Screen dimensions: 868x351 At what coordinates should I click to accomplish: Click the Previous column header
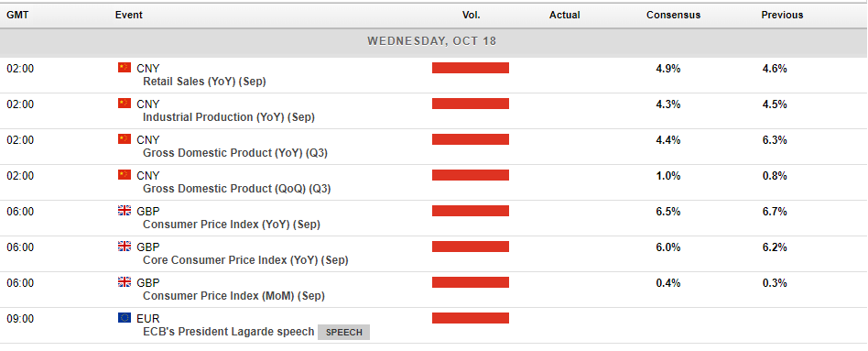pyautogui.click(x=782, y=15)
